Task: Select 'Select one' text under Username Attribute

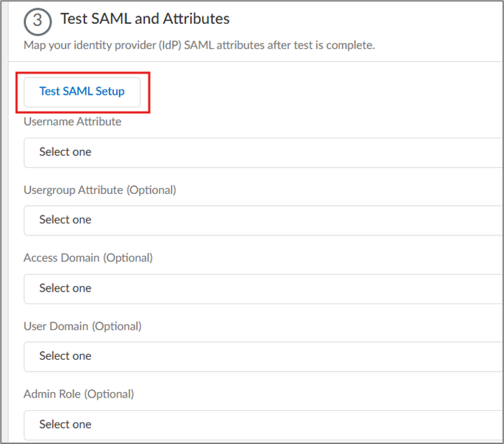Action: tap(65, 152)
